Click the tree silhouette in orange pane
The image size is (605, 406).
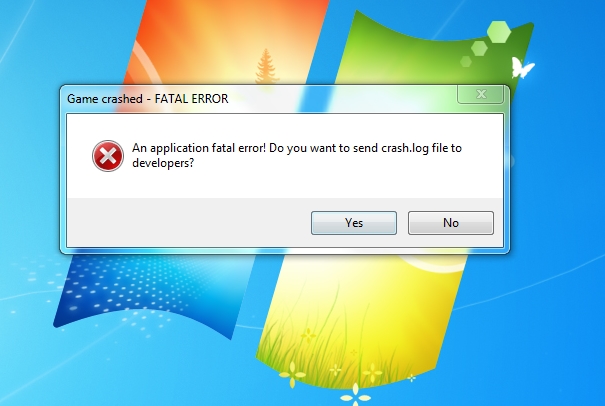click(266, 66)
